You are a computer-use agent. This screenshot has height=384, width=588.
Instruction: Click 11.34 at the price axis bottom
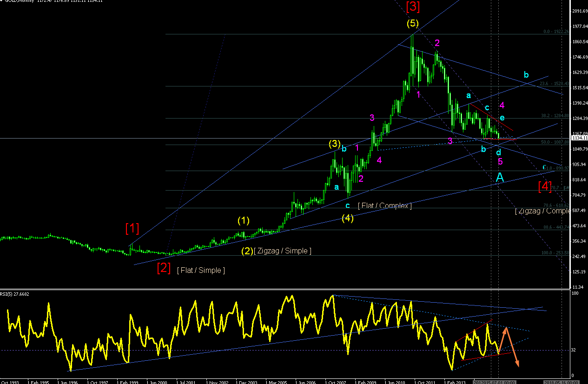click(x=579, y=287)
